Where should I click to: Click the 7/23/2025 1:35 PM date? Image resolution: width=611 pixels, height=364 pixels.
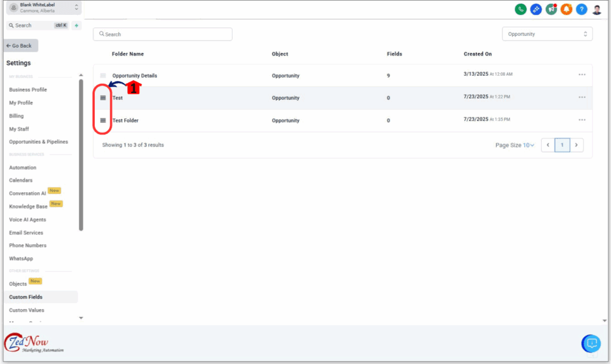tap(487, 119)
